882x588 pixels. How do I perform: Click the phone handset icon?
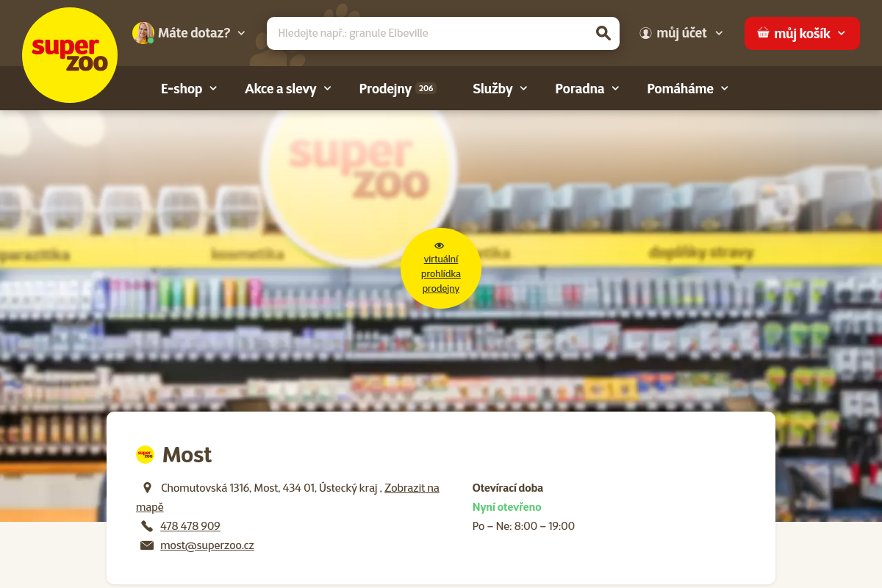(x=147, y=526)
